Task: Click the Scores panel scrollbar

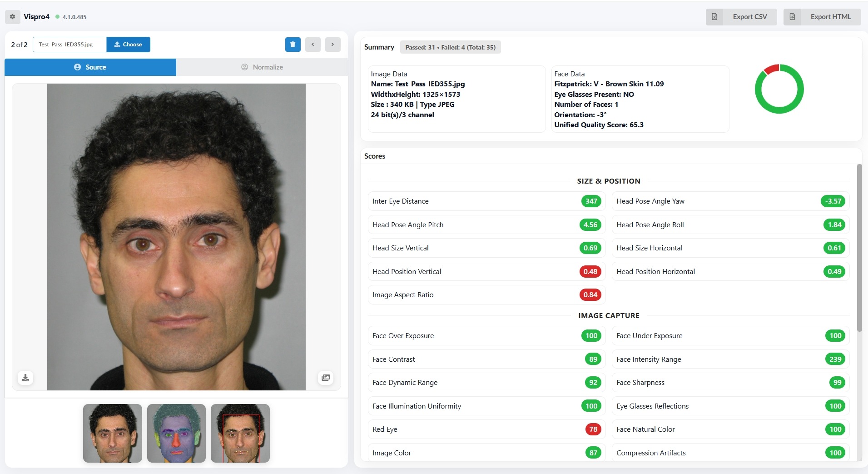Action: point(859,248)
